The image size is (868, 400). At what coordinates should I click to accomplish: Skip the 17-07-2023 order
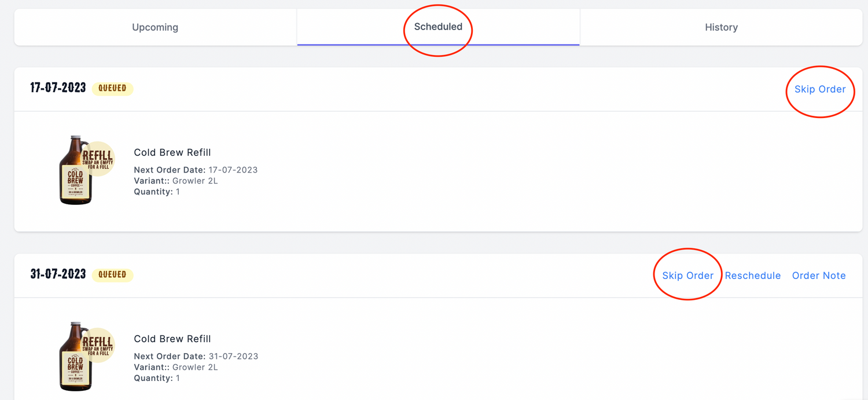(819, 89)
